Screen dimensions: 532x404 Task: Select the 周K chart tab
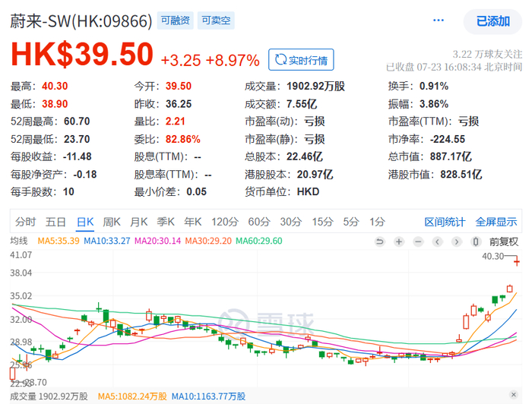click(112, 222)
